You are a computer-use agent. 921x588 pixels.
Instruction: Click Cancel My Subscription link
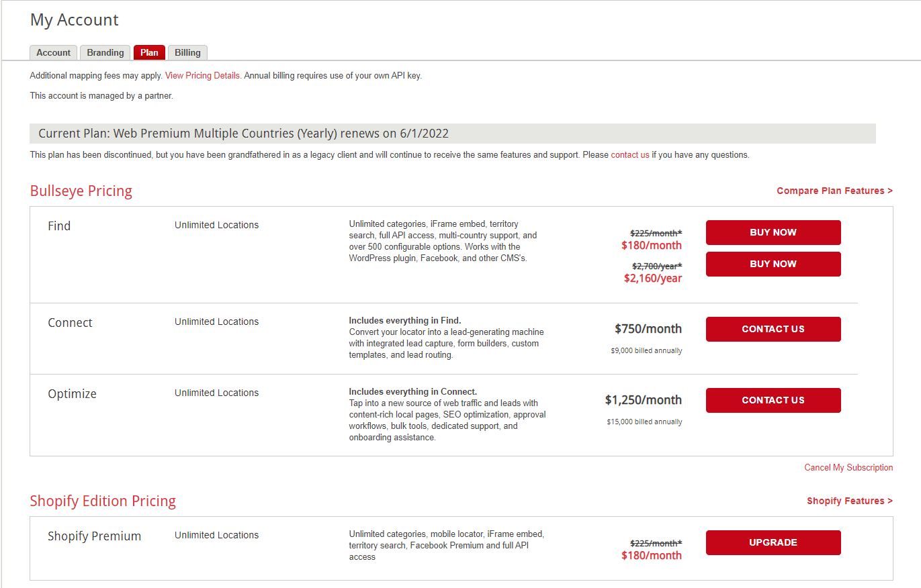848,468
